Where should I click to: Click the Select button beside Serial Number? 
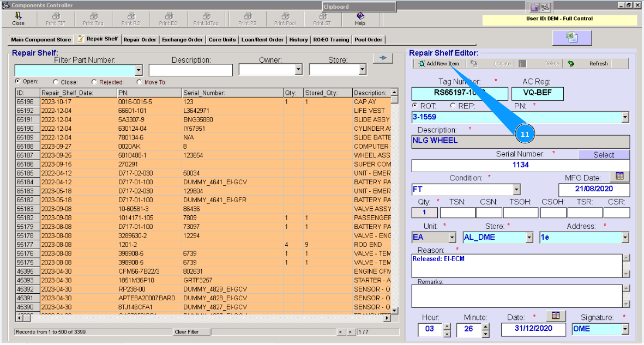(604, 155)
